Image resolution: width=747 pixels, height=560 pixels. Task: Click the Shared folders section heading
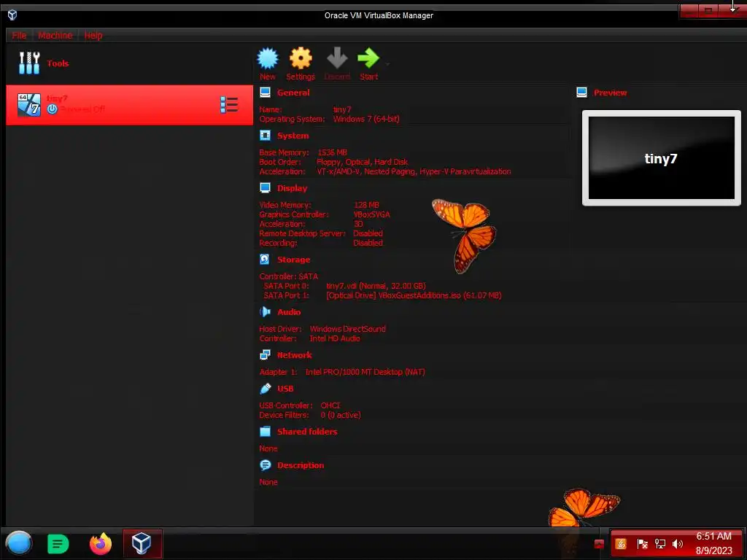[307, 432]
